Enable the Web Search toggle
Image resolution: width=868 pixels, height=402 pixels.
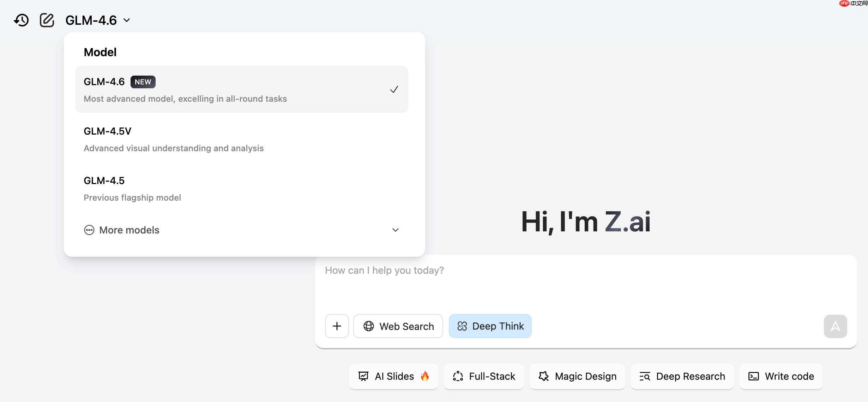click(x=398, y=326)
